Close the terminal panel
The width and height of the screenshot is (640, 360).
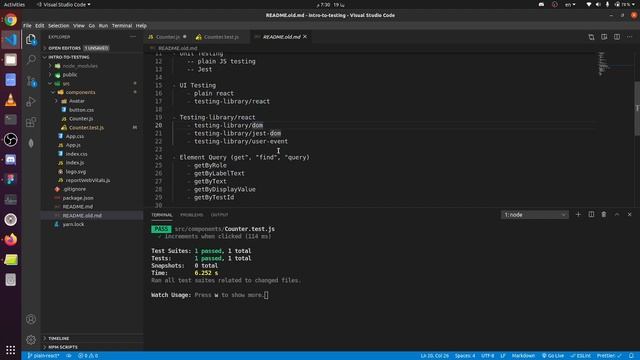click(x=629, y=214)
